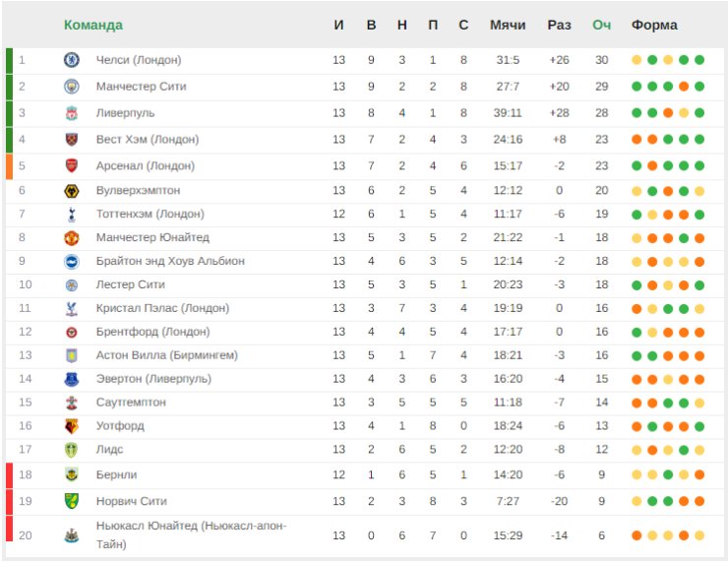Image resolution: width=728 pixels, height=562 pixels.
Task: Click the Tottenham cockerel crest icon
Action: click(x=72, y=215)
